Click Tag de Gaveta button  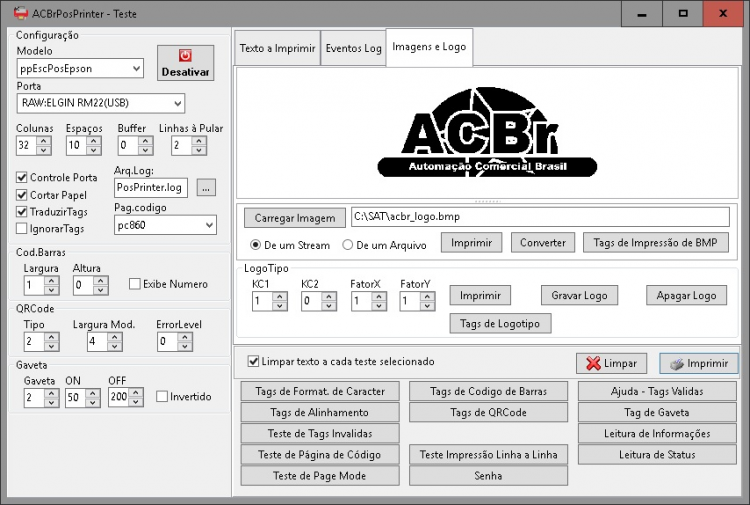[x=657, y=412]
